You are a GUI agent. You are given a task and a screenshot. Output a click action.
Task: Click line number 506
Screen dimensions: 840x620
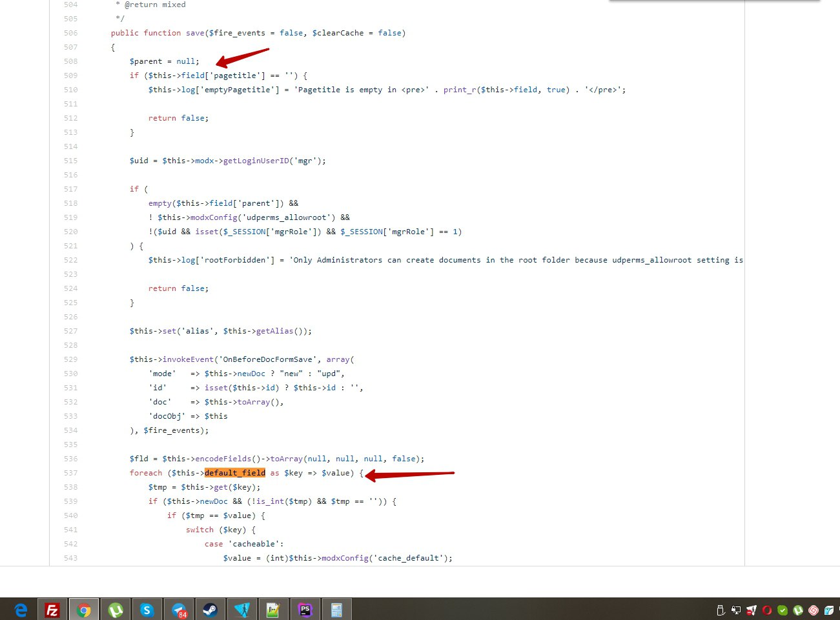(70, 33)
